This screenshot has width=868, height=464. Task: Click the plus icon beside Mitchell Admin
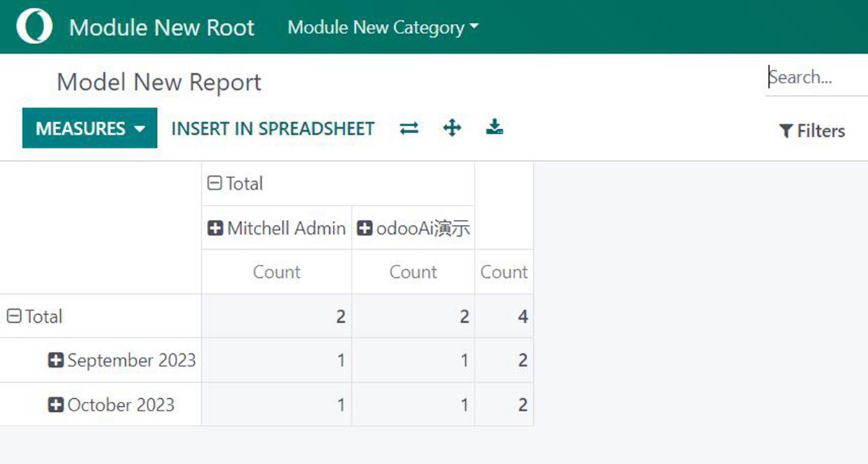(215, 228)
